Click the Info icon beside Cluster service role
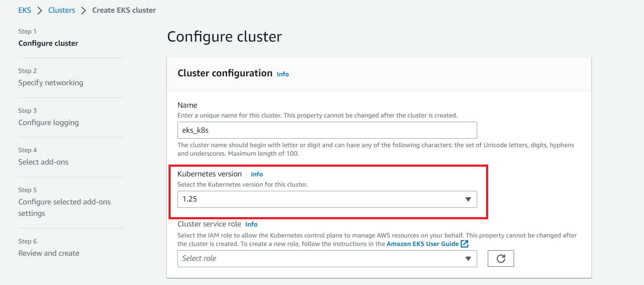This screenshot has height=285, width=644. pos(251,224)
